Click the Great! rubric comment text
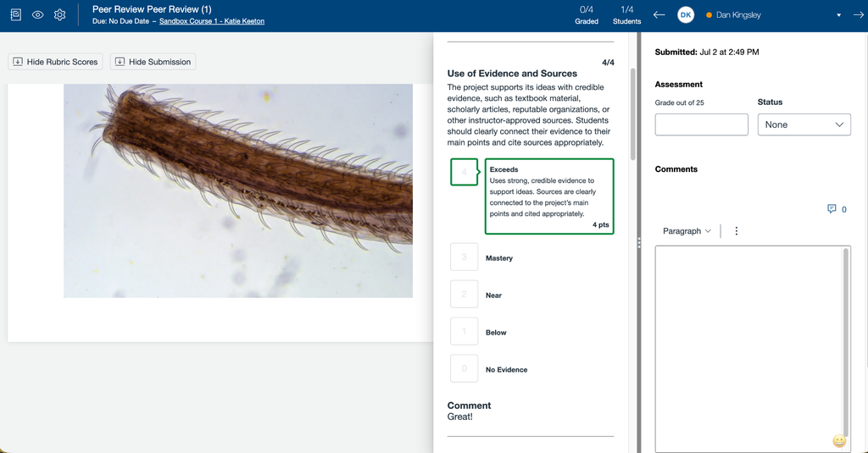 pyautogui.click(x=460, y=417)
